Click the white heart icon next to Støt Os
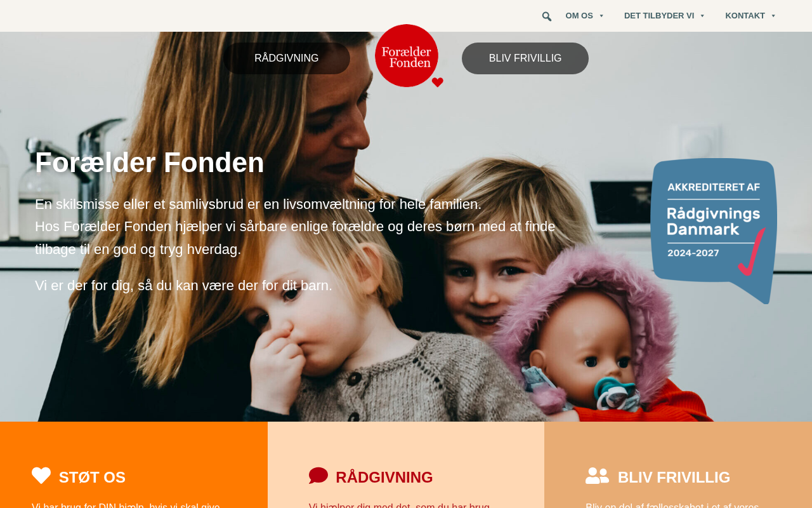The image size is (812, 508). point(41,476)
